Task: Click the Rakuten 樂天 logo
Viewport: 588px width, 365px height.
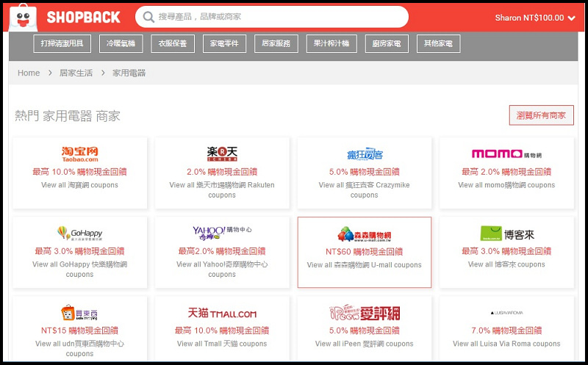Action: (x=222, y=153)
